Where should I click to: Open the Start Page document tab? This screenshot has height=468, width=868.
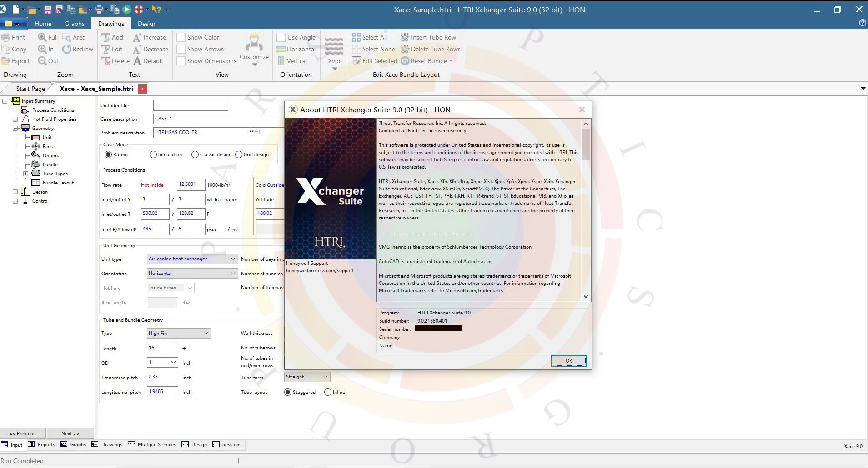(x=30, y=89)
